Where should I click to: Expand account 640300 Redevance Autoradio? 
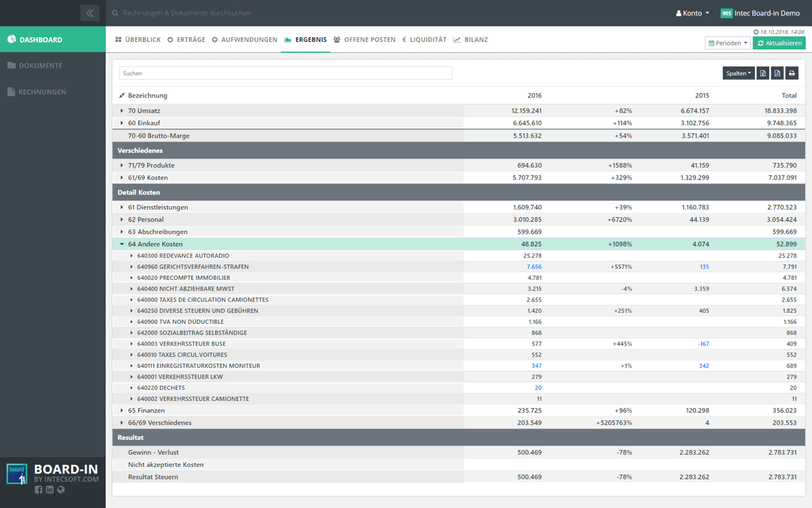(x=131, y=255)
